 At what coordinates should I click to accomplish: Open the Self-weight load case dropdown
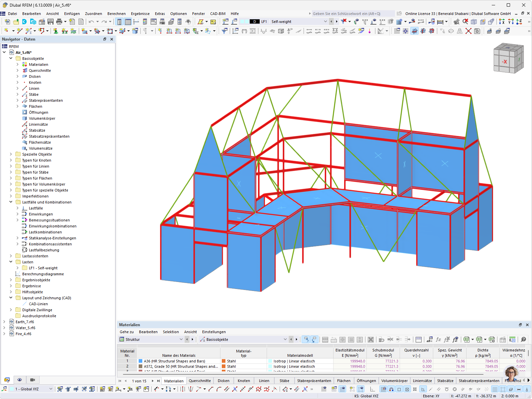click(x=325, y=21)
